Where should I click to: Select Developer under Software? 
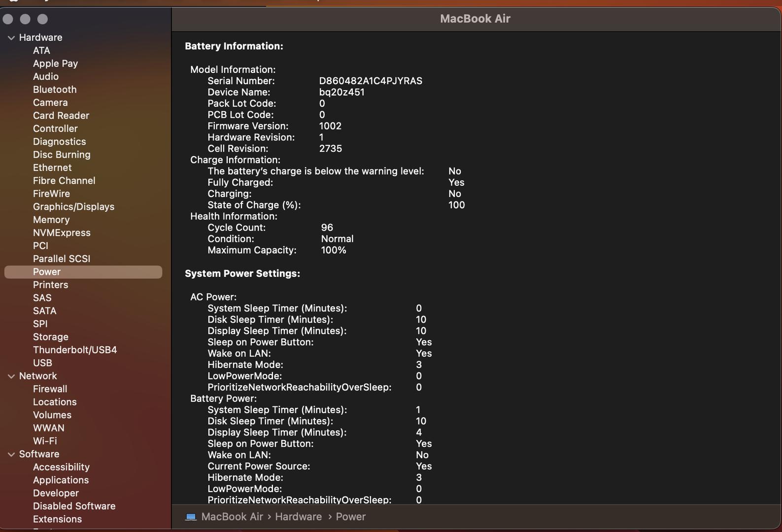click(x=56, y=493)
